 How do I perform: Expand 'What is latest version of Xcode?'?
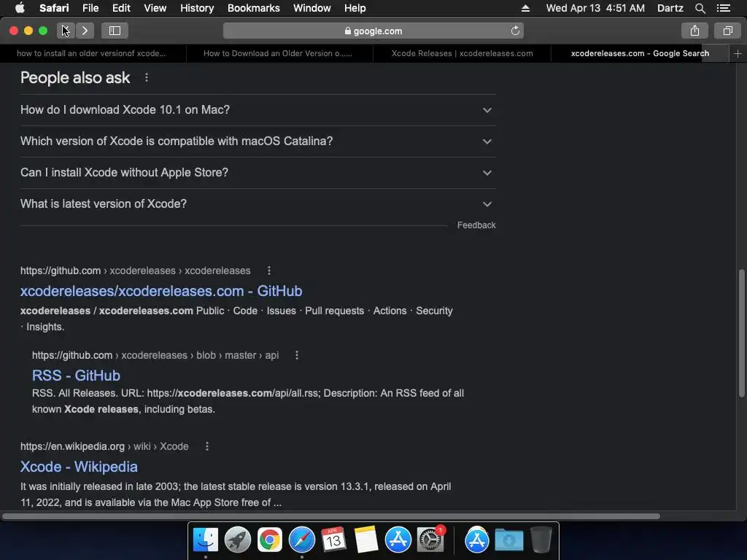tap(258, 204)
